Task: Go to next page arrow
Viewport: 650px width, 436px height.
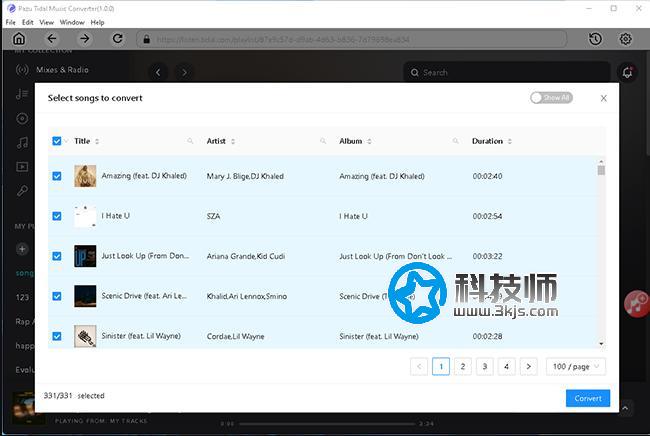Action: 529,366
